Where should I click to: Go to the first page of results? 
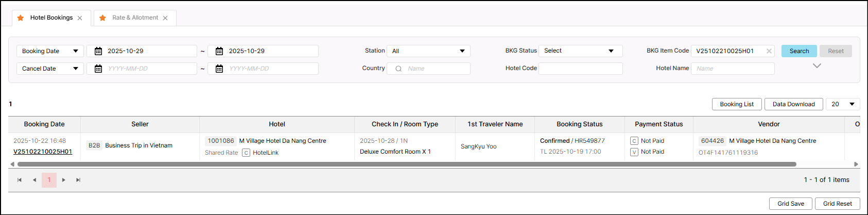pyautogui.click(x=20, y=180)
